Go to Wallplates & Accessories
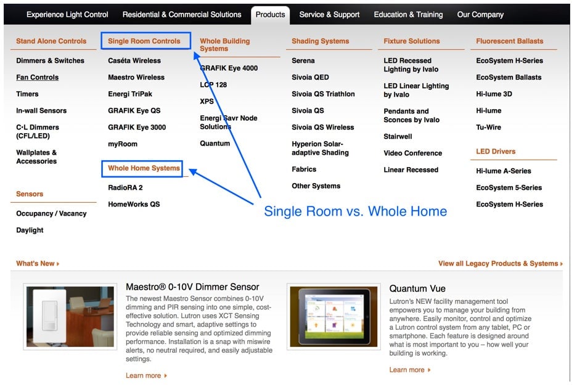Viewport: 577px width, 392px height. (x=36, y=157)
